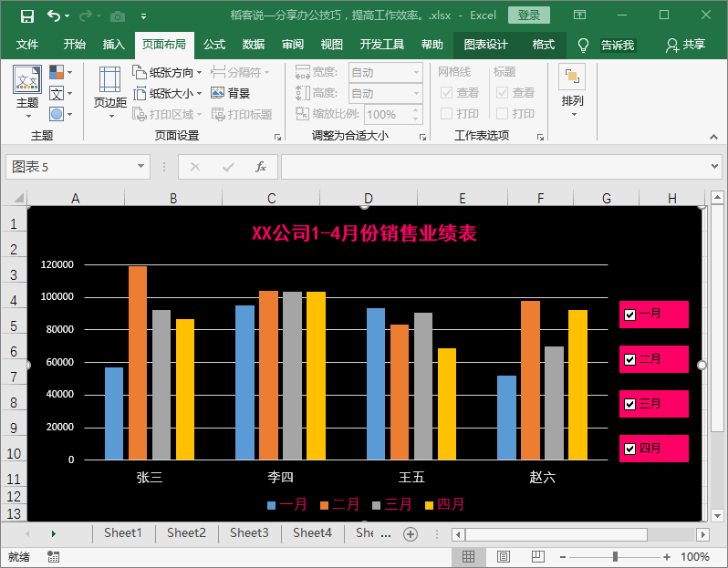Switch to Normal view icon in status bar
This screenshot has height=568, width=728.
coord(468,556)
